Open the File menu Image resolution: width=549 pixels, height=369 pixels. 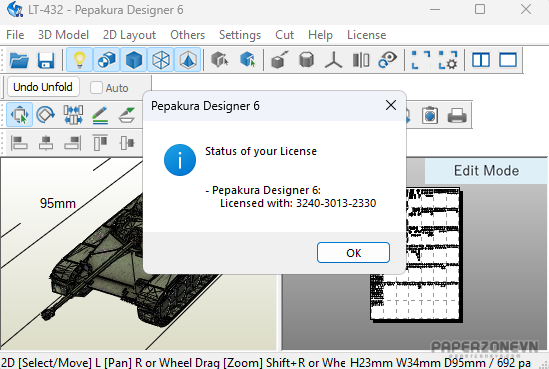click(x=15, y=35)
